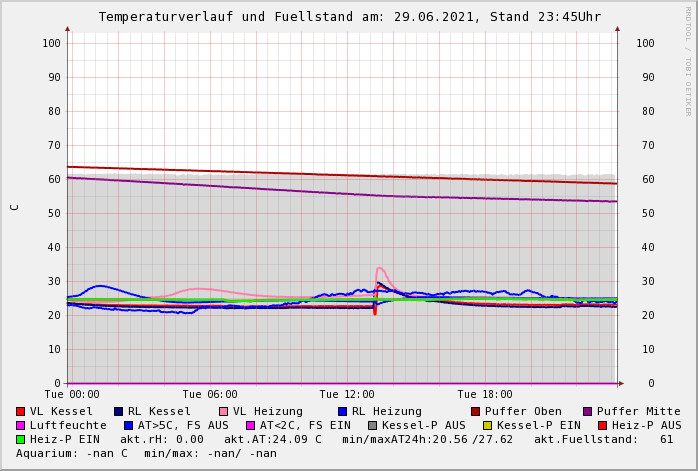Click the Heiz-P AUS legend label
This screenshot has height=471, width=698.
pyautogui.click(x=646, y=426)
